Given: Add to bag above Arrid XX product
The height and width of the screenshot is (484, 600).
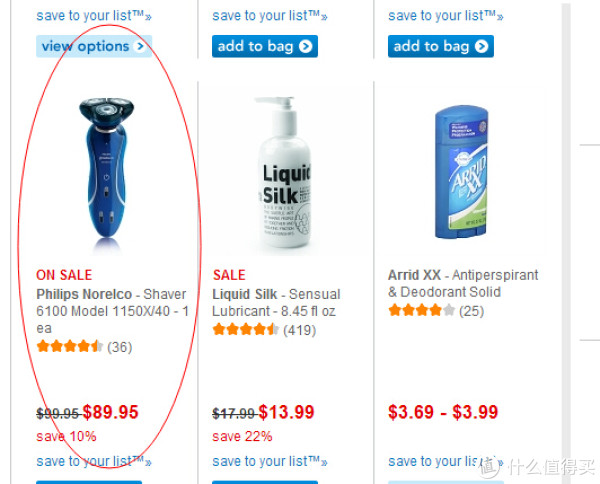Looking at the screenshot, I should (x=441, y=46).
